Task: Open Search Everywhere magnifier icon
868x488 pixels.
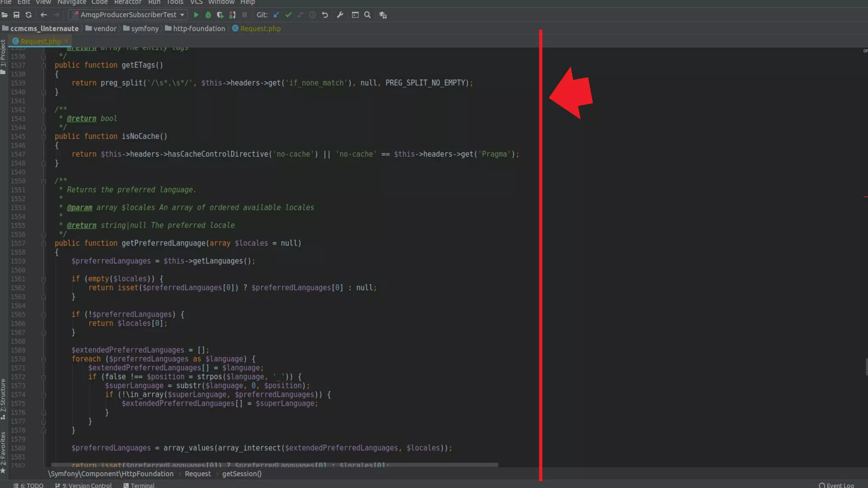Action: (367, 15)
